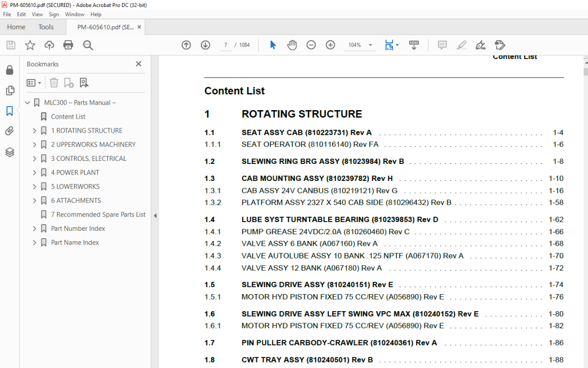Image resolution: width=588 pixels, height=368 pixels.
Task: Click the scrolling mode keyboard-arrow icon
Action: click(x=414, y=45)
